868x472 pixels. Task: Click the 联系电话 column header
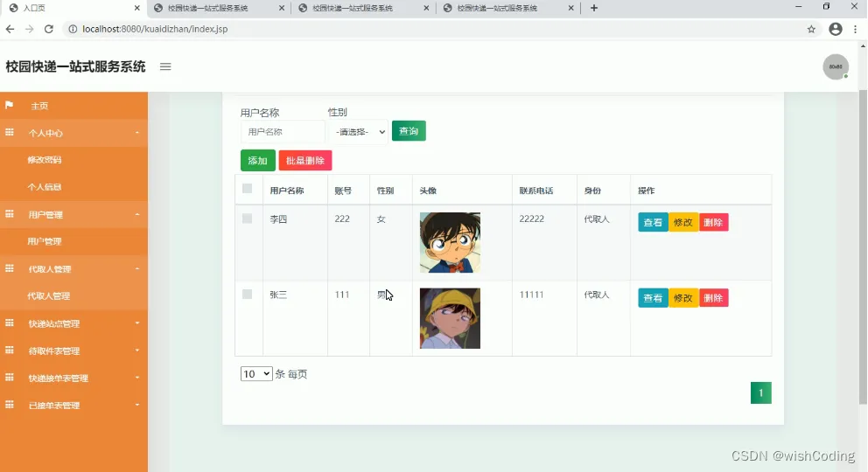pos(535,191)
